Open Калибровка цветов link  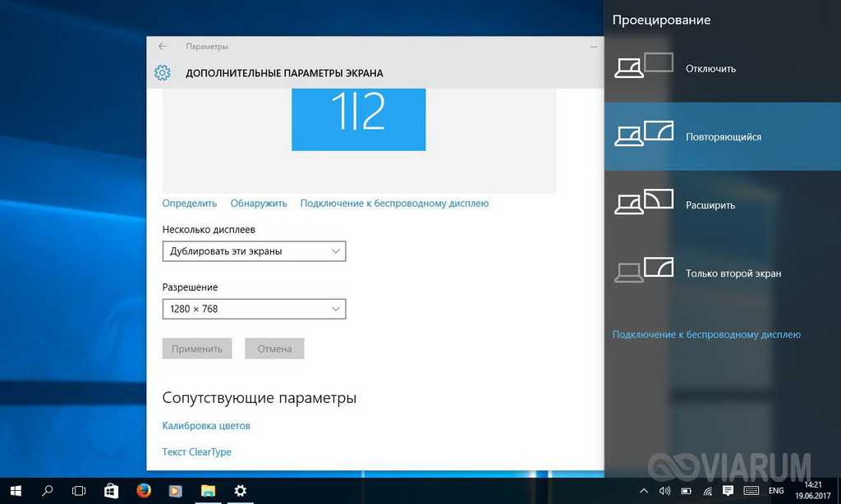tap(206, 426)
